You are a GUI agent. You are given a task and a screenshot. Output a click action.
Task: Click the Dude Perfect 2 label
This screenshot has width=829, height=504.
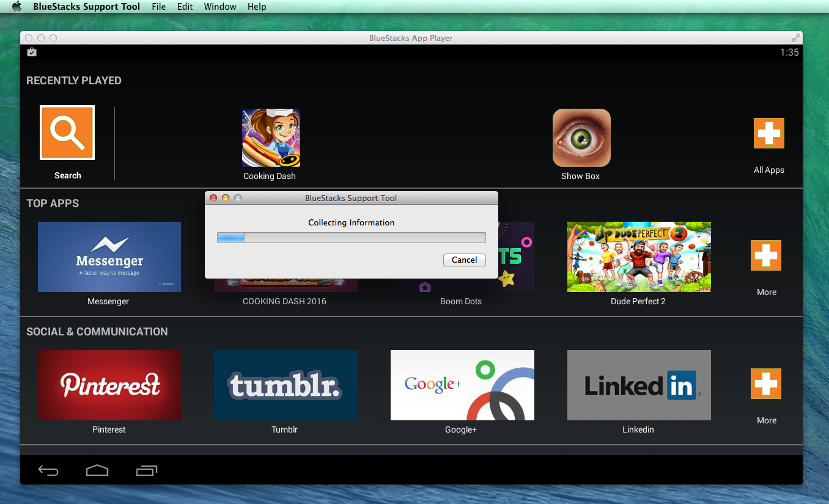pos(638,301)
